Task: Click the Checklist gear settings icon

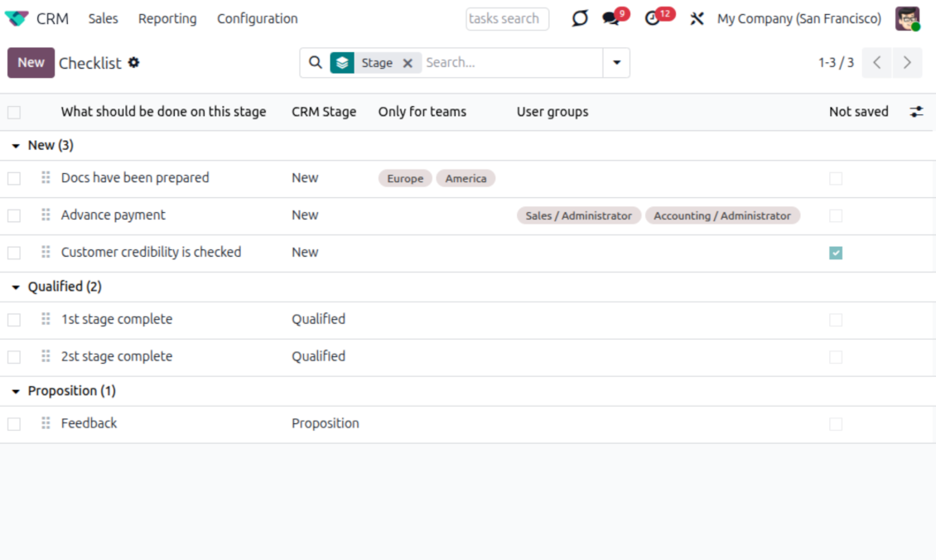Action: (x=133, y=63)
